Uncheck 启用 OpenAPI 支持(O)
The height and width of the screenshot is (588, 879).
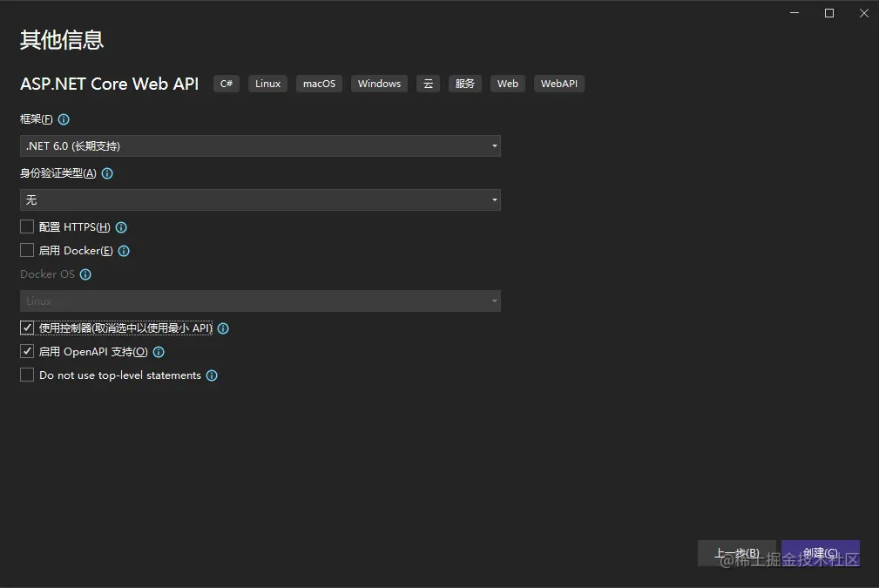coord(27,351)
